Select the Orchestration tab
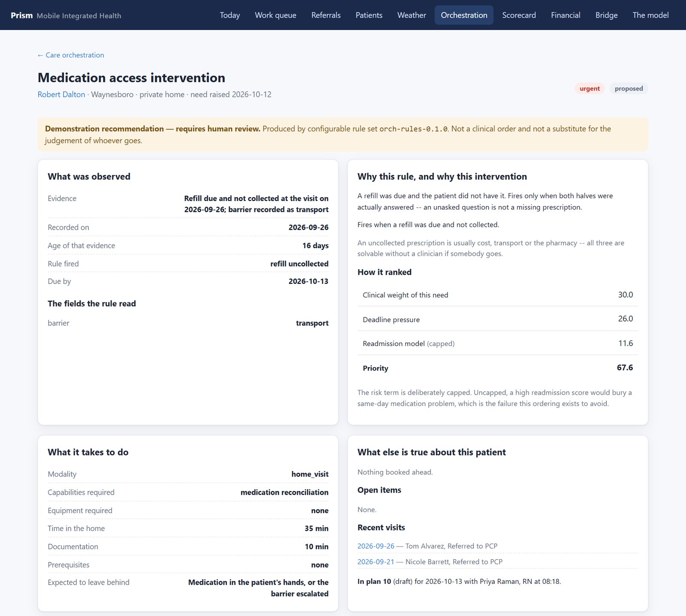The image size is (686, 616). 464,15
